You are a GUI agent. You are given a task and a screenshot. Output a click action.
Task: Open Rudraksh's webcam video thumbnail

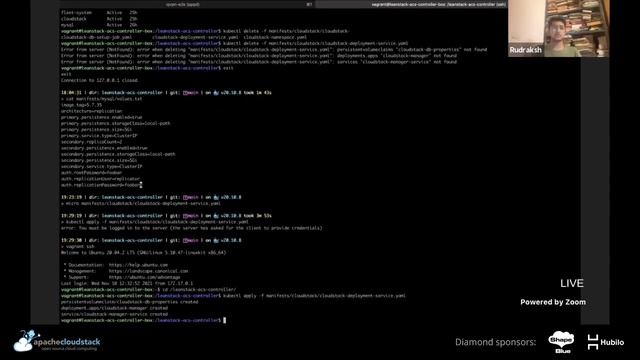(558, 28)
